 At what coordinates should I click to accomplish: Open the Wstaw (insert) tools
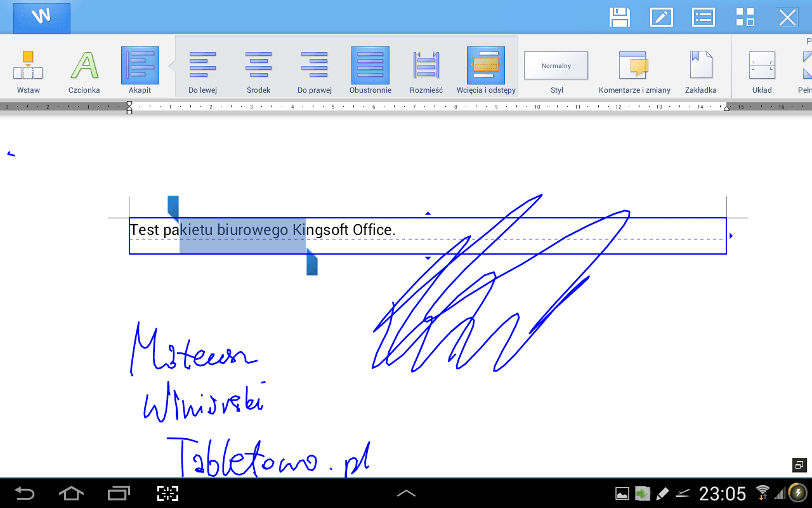28,71
